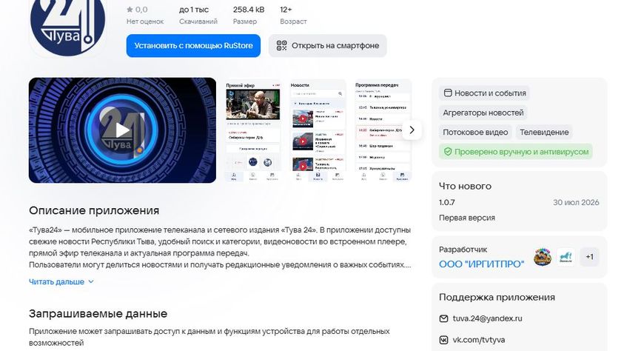Click the VK logo icon
This screenshot has height=351, width=644.
click(x=443, y=340)
